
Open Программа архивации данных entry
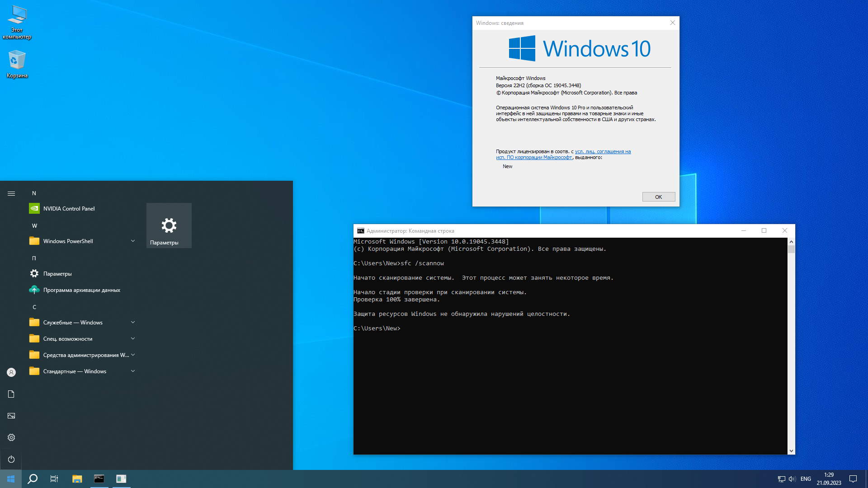pyautogui.click(x=81, y=290)
